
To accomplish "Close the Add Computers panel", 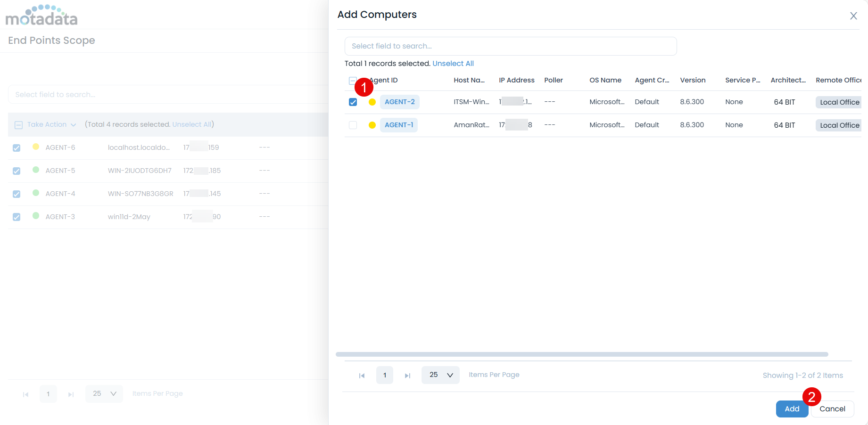I will [x=853, y=16].
